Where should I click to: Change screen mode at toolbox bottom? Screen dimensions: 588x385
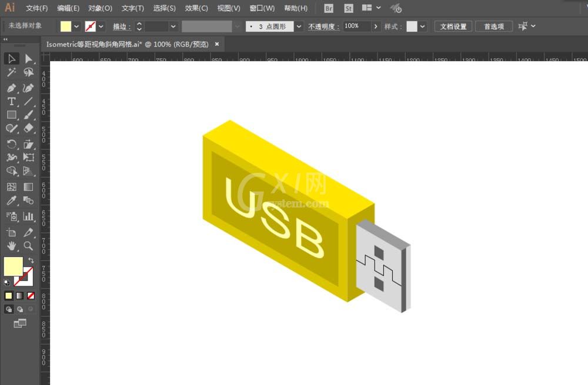(x=20, y=323)
